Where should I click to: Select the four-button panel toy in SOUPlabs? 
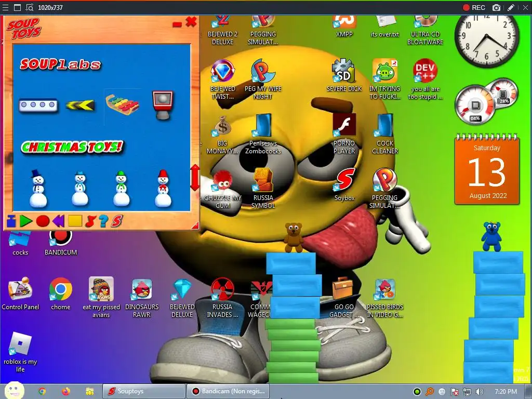[38, 105]
